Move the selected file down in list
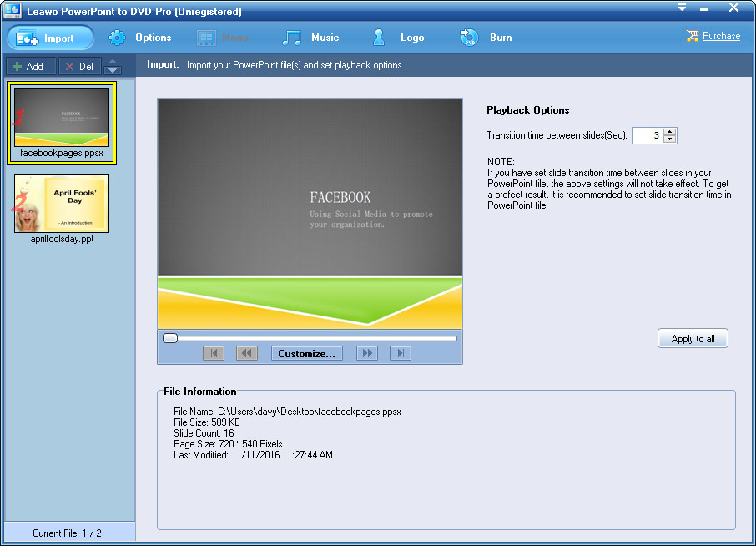The width and height of the screenshot is (756, 546). click(113, 71)
